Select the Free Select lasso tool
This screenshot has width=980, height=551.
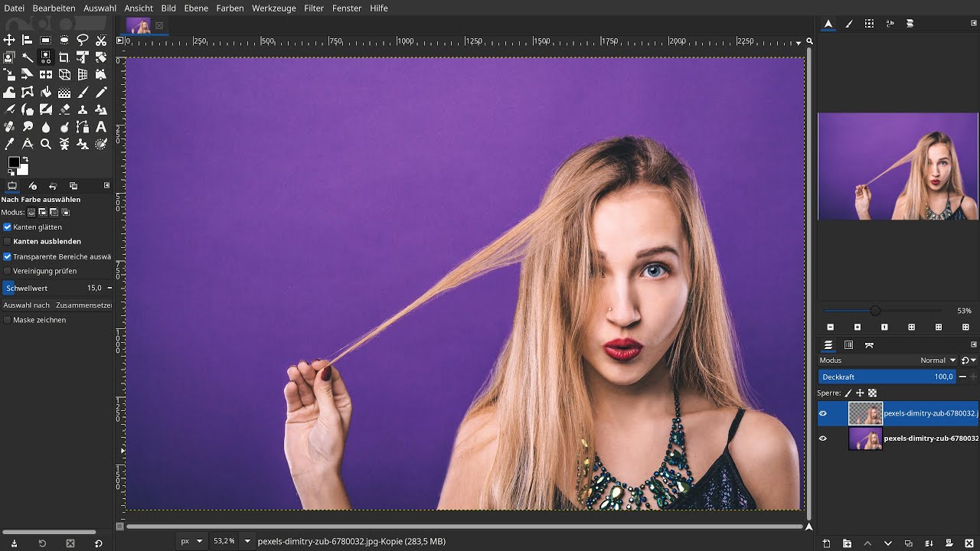point(83,39)
